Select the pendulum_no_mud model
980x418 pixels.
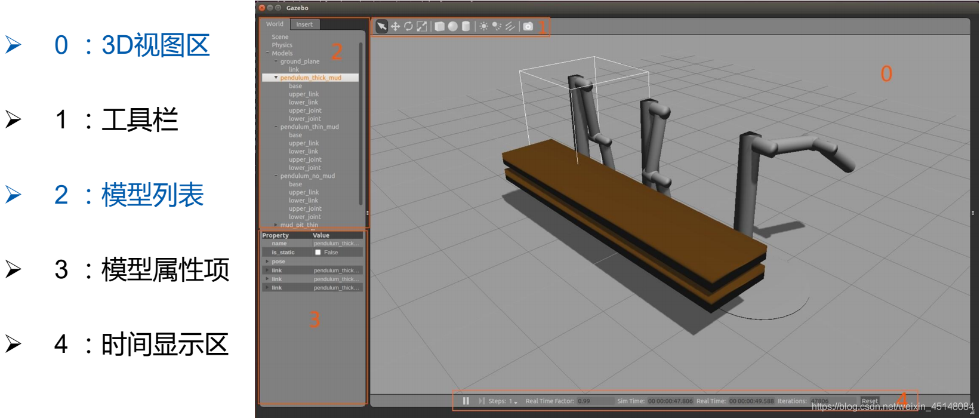point(307,176)
